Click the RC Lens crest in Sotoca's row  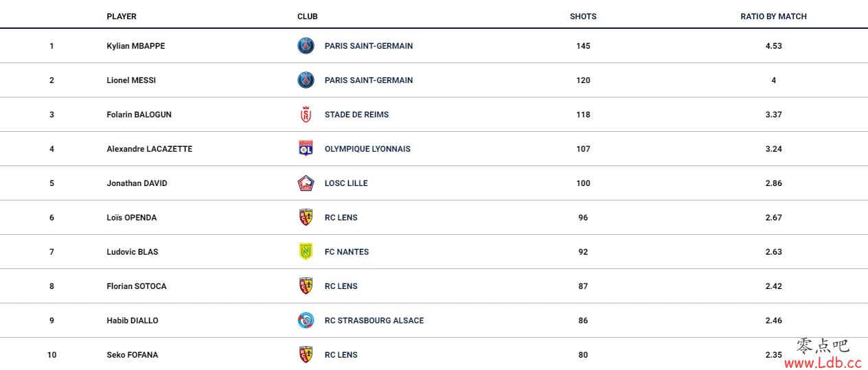tap(306, 286)
